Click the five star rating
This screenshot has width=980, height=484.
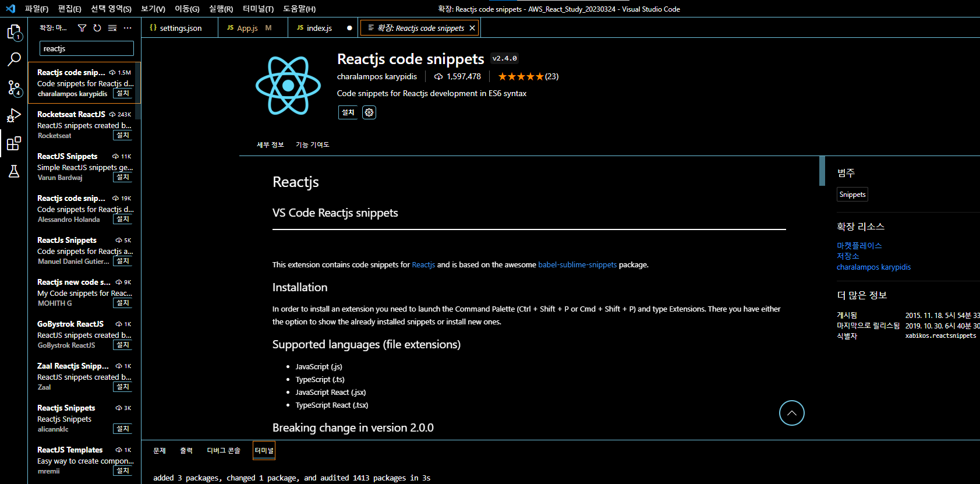click(x=521, y=76)
